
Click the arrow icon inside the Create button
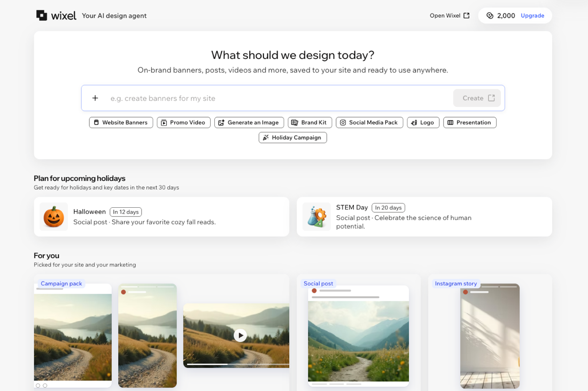point(491,98)
